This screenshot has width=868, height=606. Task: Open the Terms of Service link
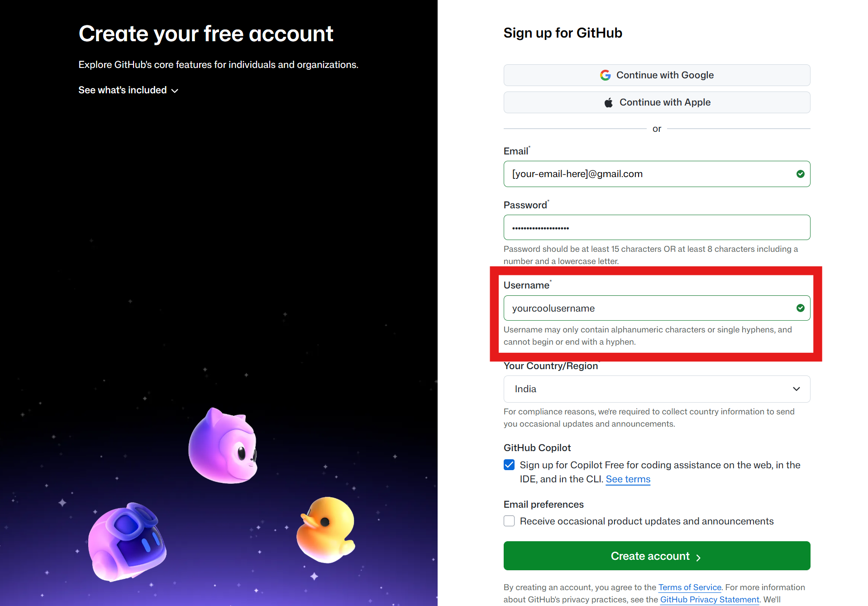click(x=689, y=587)
